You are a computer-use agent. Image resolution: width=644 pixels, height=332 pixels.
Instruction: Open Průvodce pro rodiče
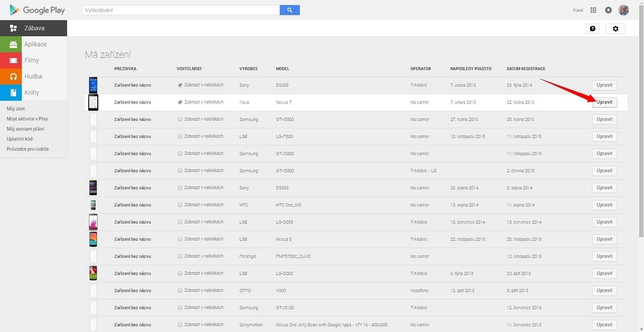coord(28,149)
